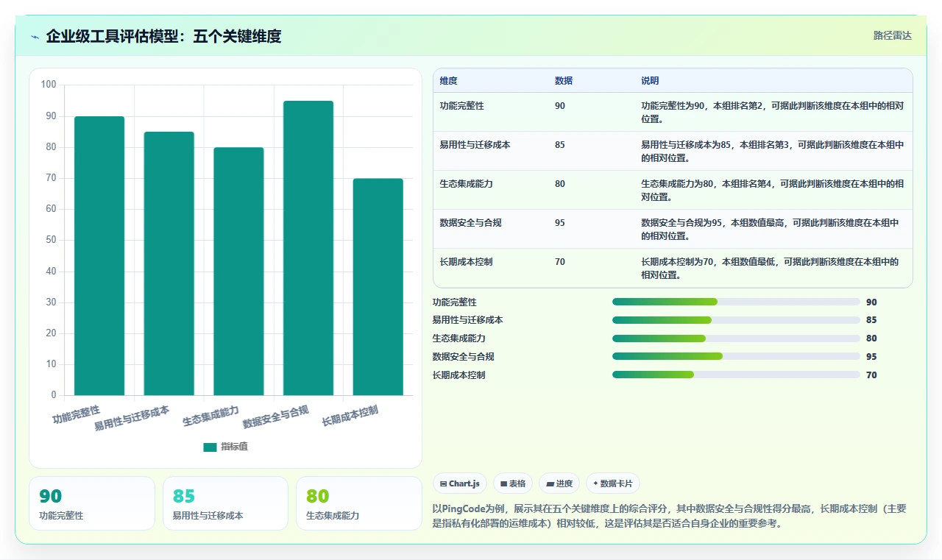The image size is (942, 560).
Task: Click the 路径雷达 label at top right
Action: click(x=892, y=35)
